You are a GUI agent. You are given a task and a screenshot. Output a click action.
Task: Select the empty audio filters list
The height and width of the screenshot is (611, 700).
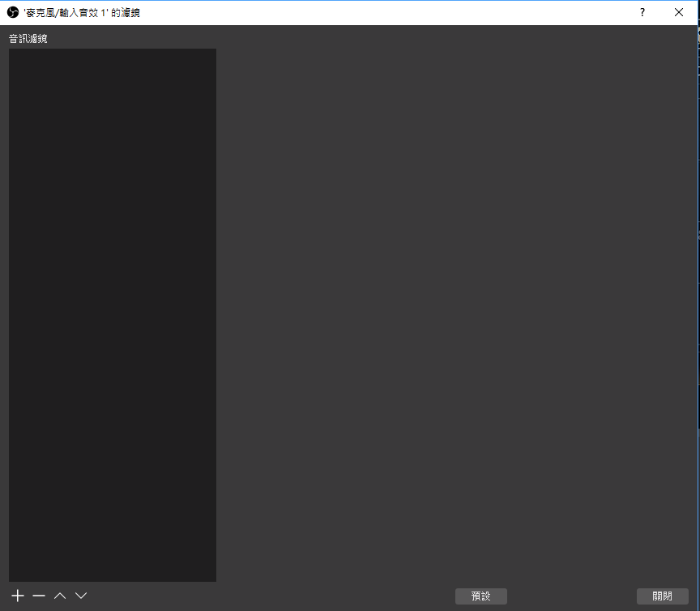coord(112,314)
